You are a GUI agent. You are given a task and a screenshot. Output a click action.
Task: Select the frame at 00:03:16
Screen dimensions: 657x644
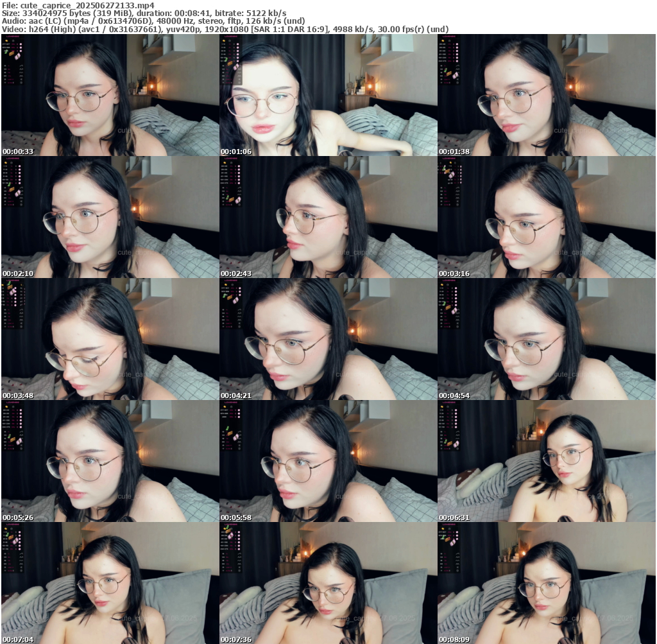547,217
